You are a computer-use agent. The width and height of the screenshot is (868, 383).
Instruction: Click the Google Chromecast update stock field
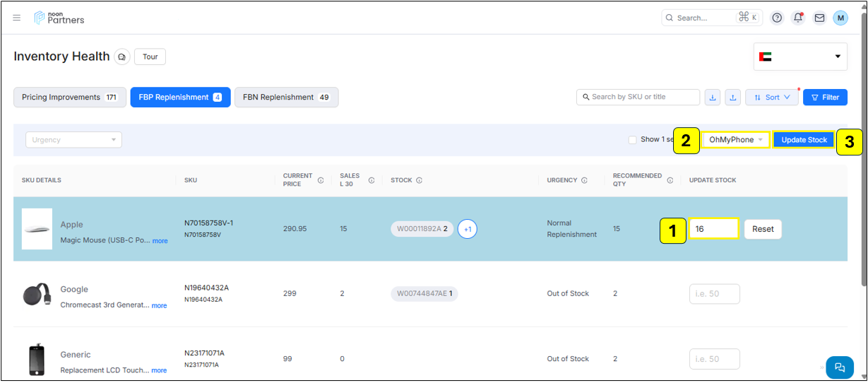pyautogui.click(x=714, y=294)
